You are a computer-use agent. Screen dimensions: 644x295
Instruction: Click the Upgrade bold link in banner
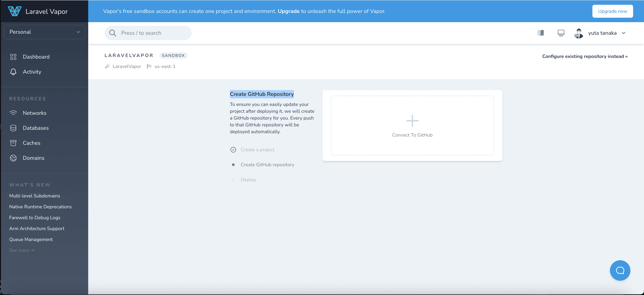pyautogui.click(x=288, y=11)
